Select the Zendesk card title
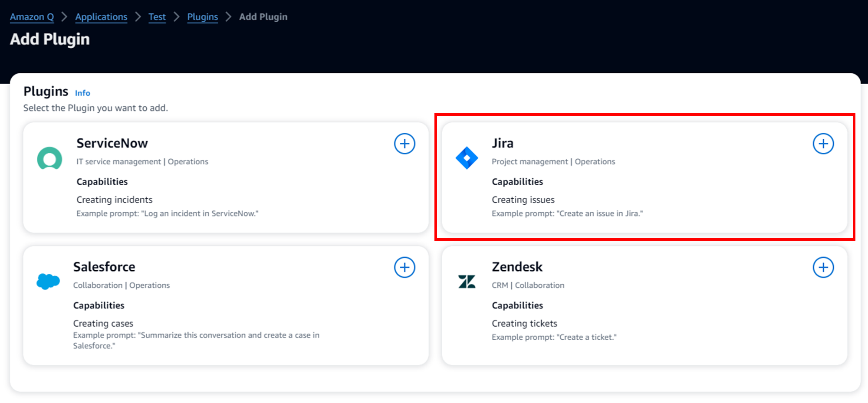The image size is (868, 403). click(x=517, y=267)
